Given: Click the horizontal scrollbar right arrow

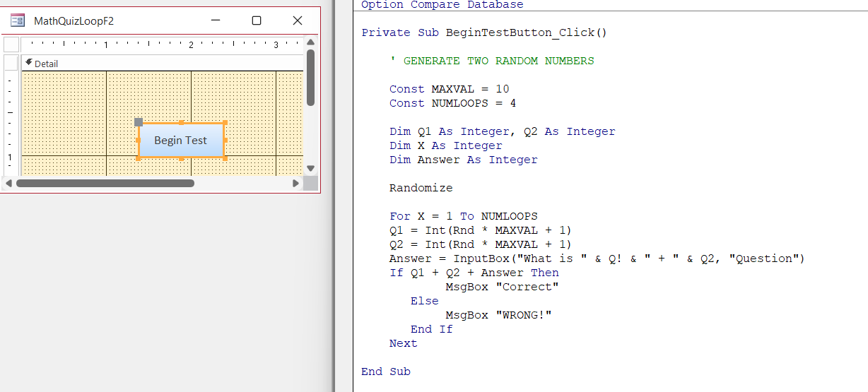Looking at the screenshot, I should point(295,184).
